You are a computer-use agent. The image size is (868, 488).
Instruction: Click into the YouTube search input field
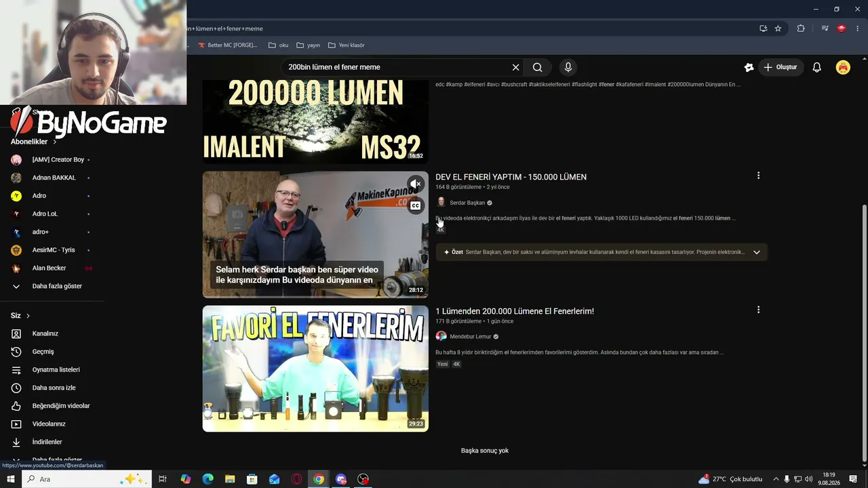click(x=397, y=67)
